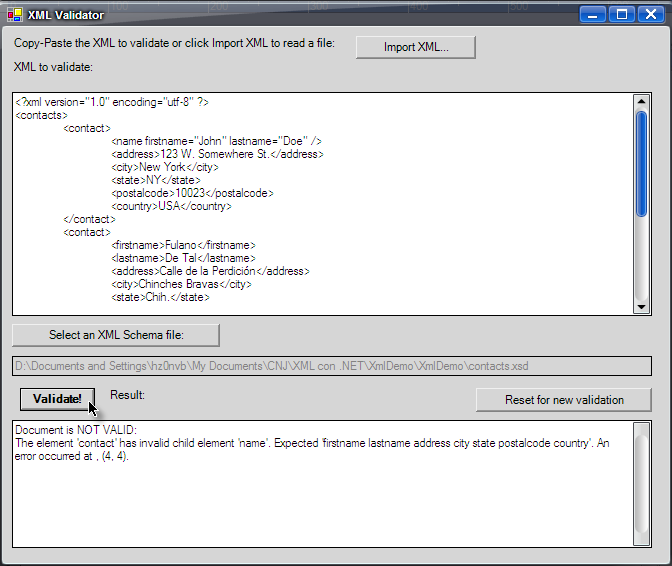Screen dimensions: 672x566
Task: Click the Result area vertical scrollbar
Action: [642, 484]
